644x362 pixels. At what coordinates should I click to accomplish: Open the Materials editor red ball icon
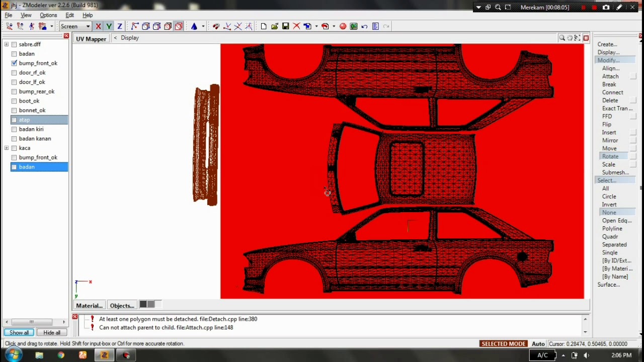(343, 26)
